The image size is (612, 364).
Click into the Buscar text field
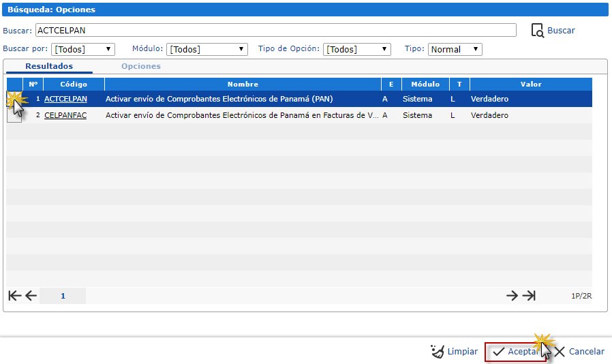pos(276,30)
